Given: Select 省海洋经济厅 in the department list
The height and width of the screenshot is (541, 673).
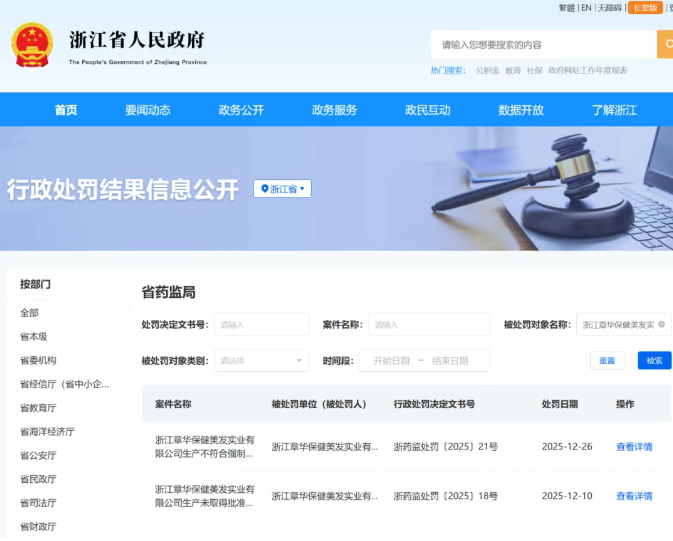Looking at the screenshot, I should click(x=47, y=432).
